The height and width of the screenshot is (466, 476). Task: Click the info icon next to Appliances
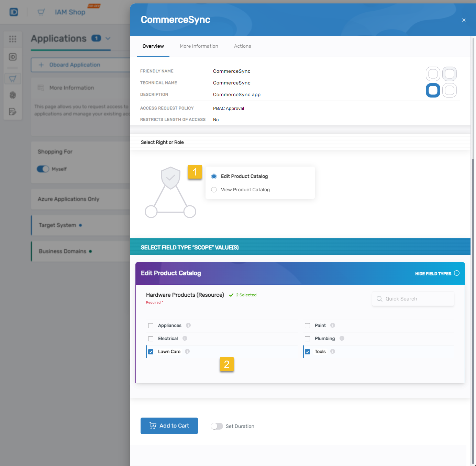pyautogui.click(x=188, y=326)
